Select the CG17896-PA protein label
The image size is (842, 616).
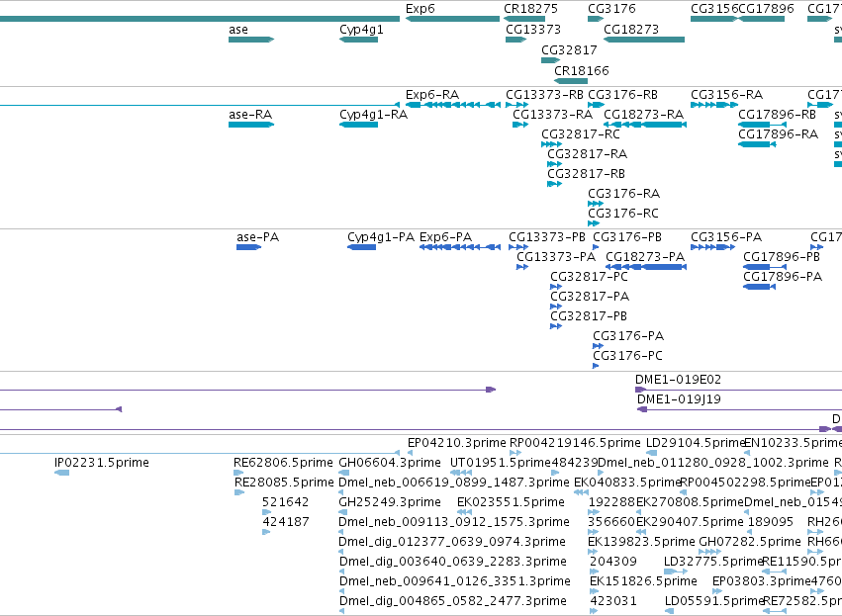pyautogui.click(x=783, y=277)
